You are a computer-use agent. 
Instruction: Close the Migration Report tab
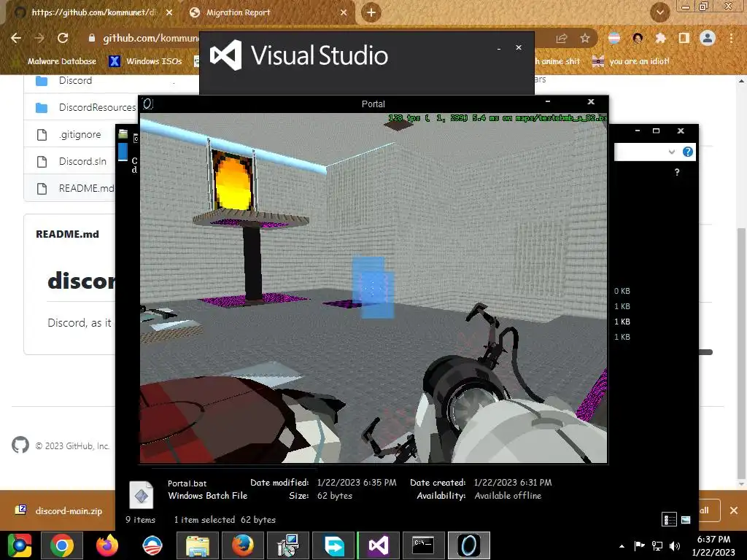(x=344, y=12)
